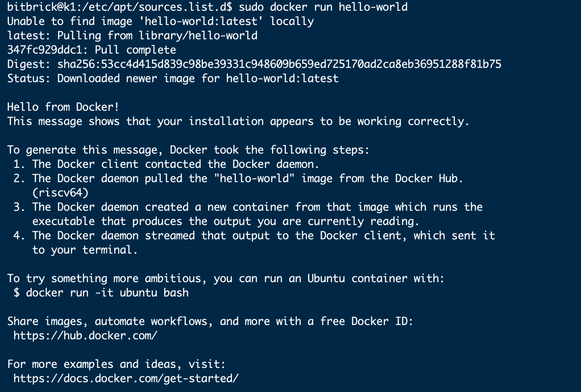The image size is (581, 392).
Task: Click 'installation appears to be working correctly' line
Action: (238, 121)
